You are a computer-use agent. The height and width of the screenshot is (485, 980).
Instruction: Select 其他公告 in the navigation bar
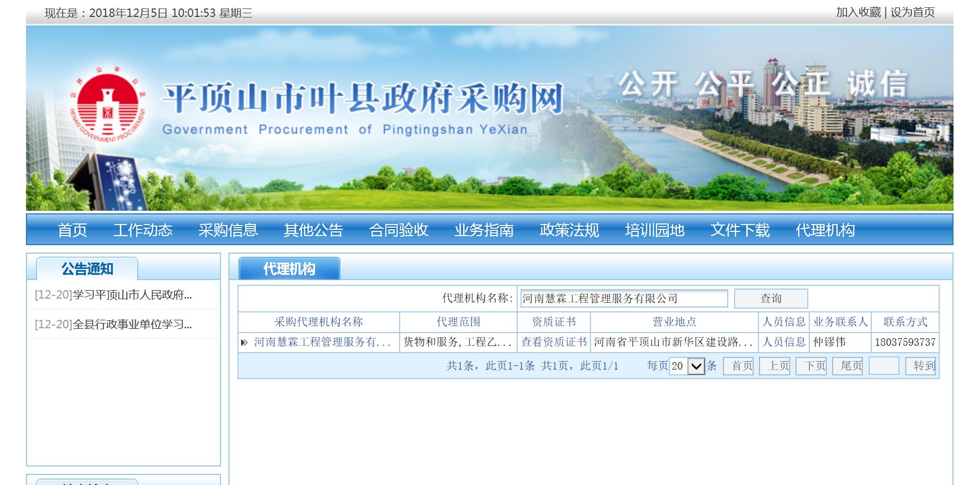click(313, 230)
